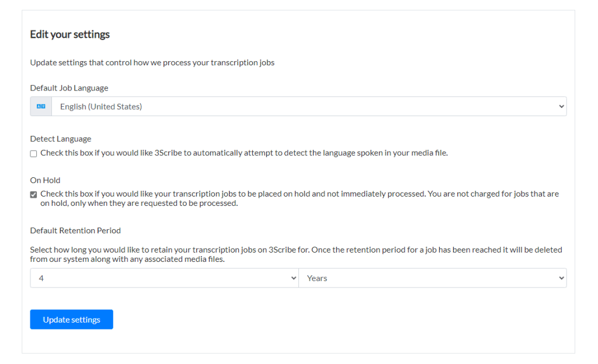
Task: Click the chevron arrow of the language dropdown
Action: pyautogui.click(x=561, y=107)
